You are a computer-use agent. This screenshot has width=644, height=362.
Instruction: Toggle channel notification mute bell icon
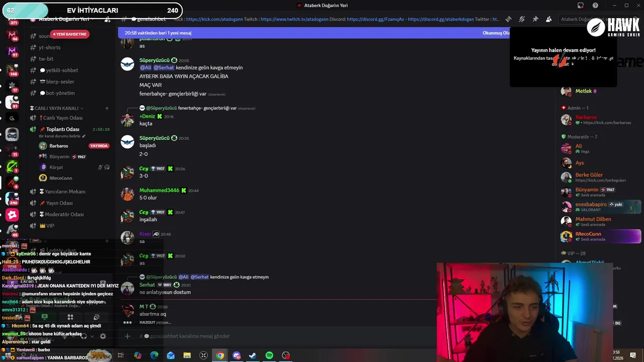(x=522, y=19)
